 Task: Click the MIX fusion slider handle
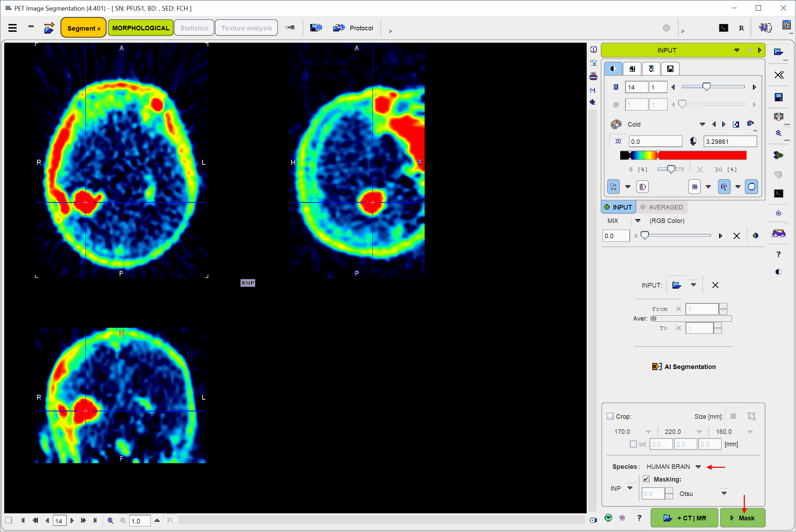pos(645,235)
